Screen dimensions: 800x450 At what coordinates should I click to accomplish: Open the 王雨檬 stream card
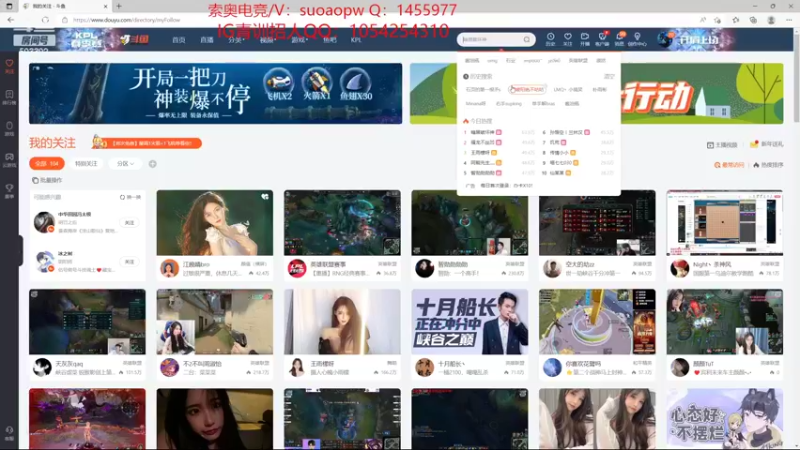tap(342, 335)
